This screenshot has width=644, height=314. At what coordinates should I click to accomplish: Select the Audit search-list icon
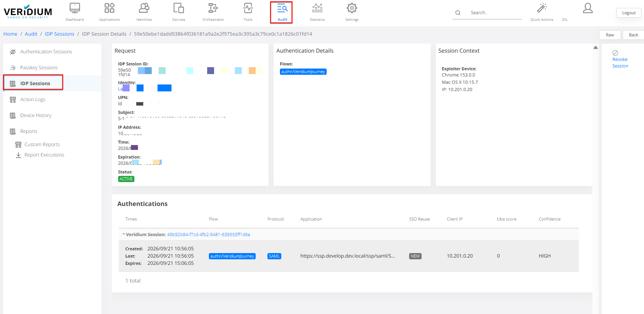point(283,8)
